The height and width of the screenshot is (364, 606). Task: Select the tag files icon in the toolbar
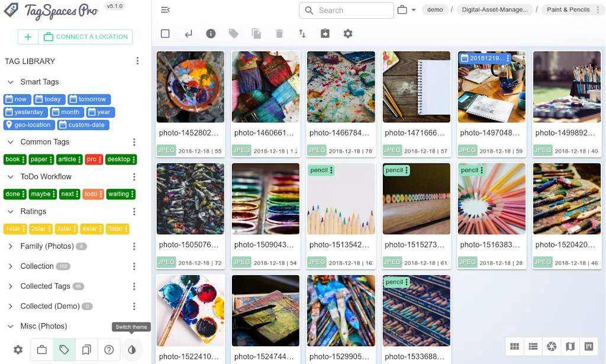(233, 34)
